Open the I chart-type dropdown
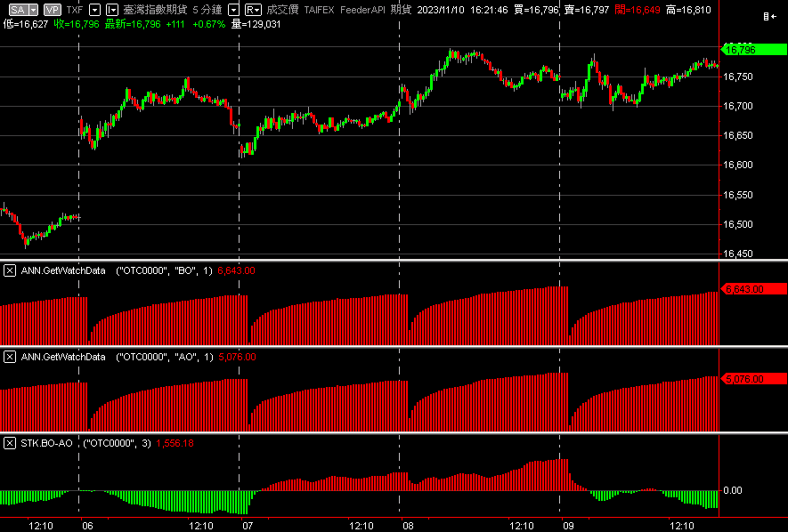The width and height of the screenshot is (788, 532). [112, 10]
